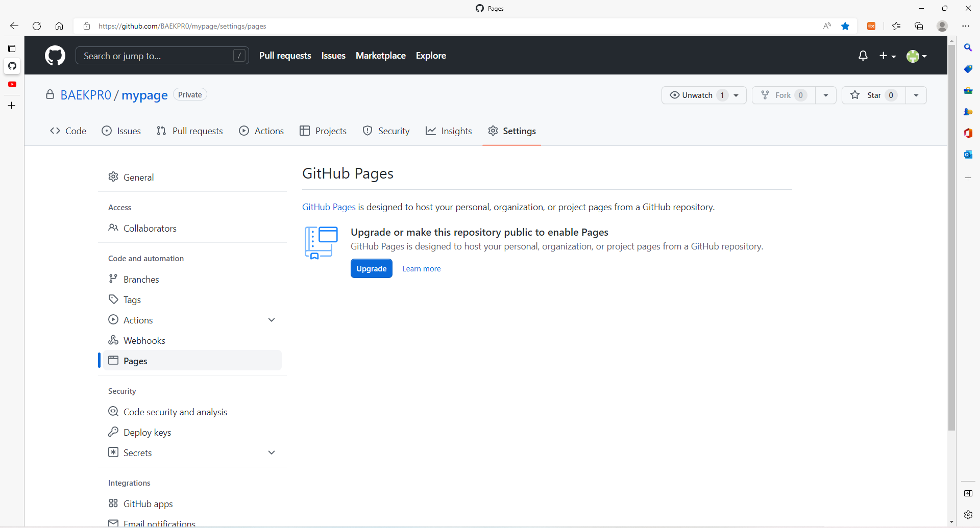
Task: Open the mypage repository link
Action: pos(144,95)
